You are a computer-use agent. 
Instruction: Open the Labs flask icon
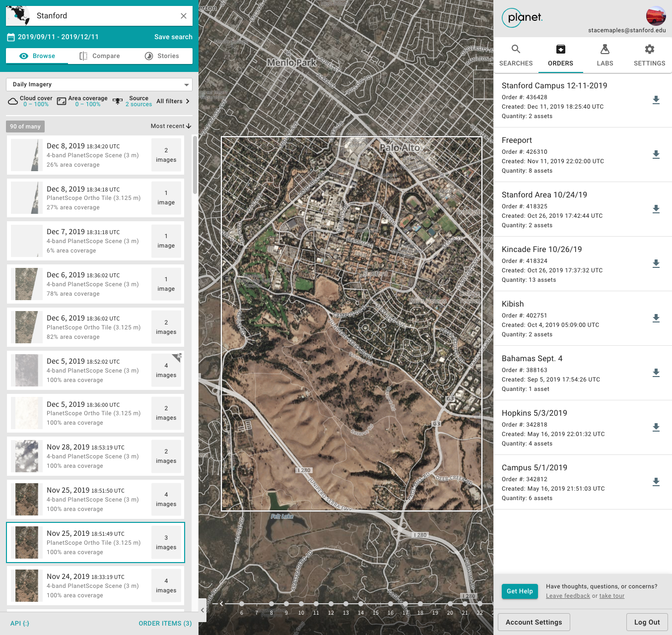tap(605, 49)
